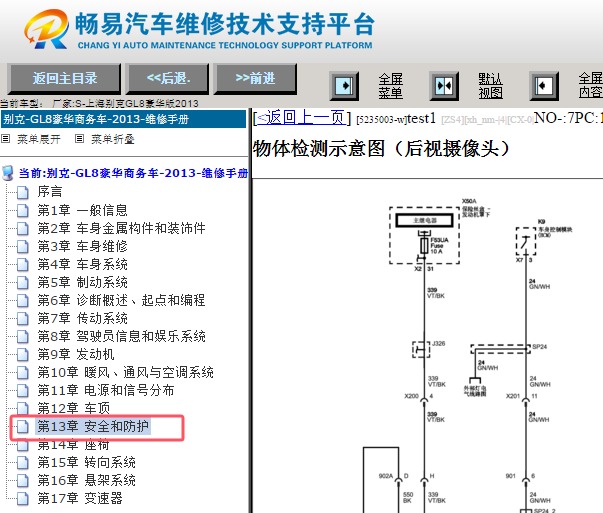603x513 pixels.
Task: Click the root node 当前:别克-GL8豪华商务车 in the tree
Action: click(133, 173)
